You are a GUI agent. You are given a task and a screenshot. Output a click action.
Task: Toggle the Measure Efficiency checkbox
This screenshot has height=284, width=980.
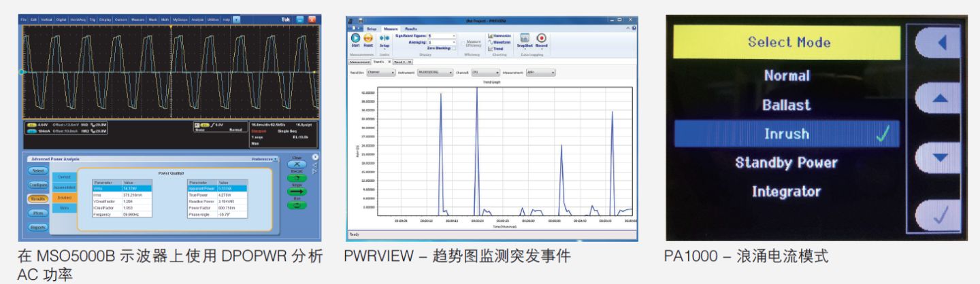pyautogui.click(x=463, y=45)
